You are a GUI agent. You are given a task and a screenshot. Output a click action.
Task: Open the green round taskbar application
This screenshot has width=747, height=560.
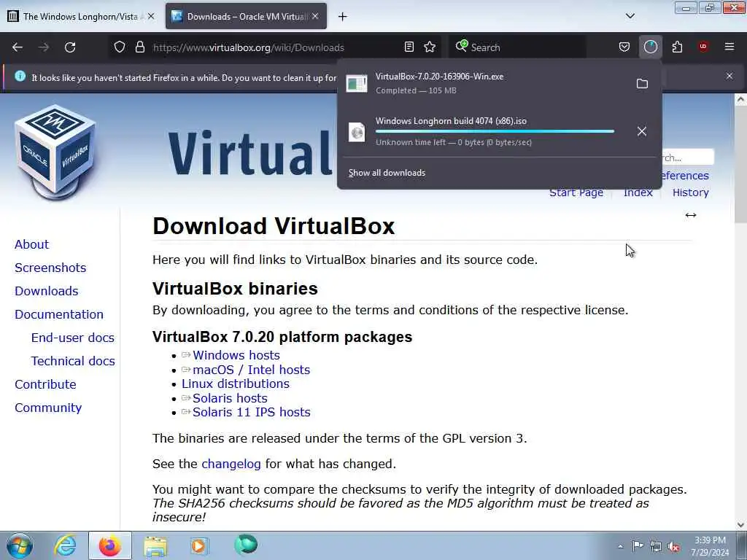(x=246, y=545)
